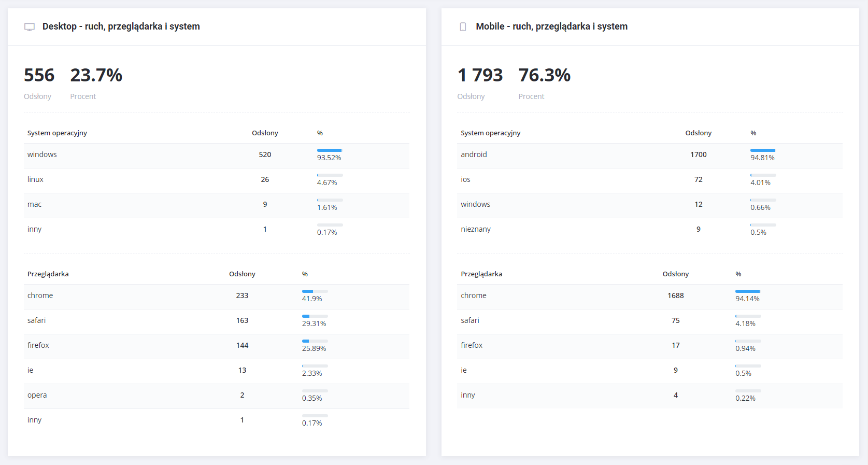The height and width of the screenshot is (465, 868).
Task: Select the desktop safari browser row
Action: tap(217, 321)
